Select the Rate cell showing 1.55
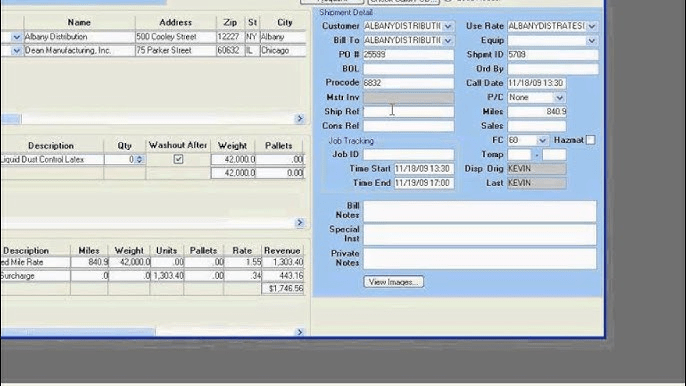686x386 pixels. coord(242,262)
